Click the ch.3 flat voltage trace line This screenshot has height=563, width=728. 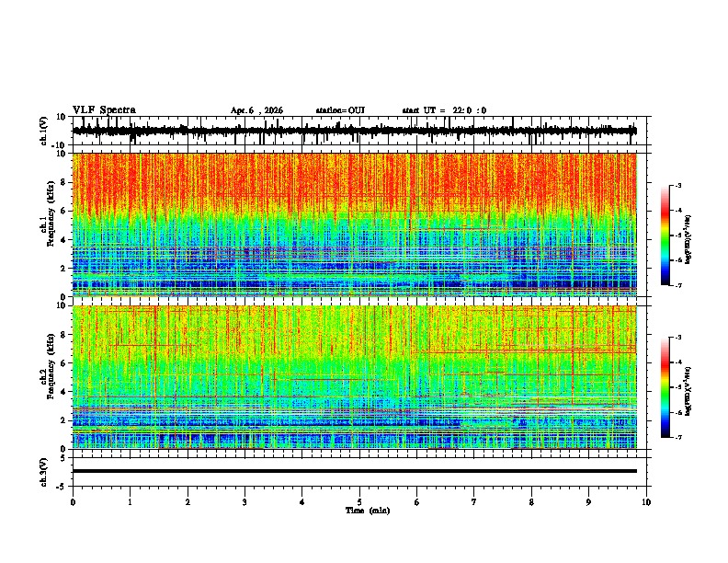point(355,471)
